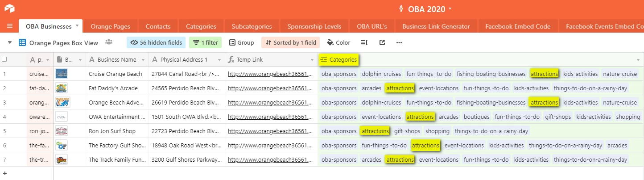This screenshot has height=180, width=644.
Task: Open Cruise Orange Beach temp link
Action: coord(270,74)
